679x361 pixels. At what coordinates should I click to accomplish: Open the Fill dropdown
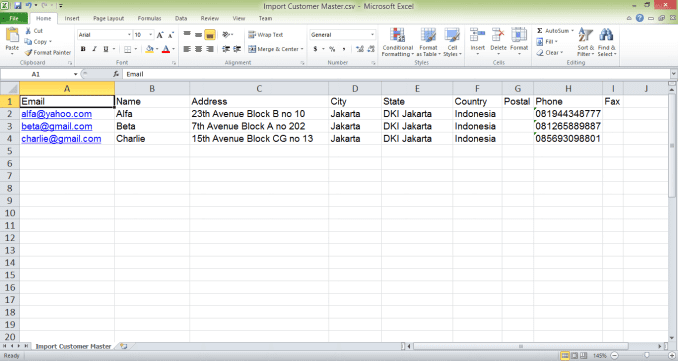coord(547,42)
